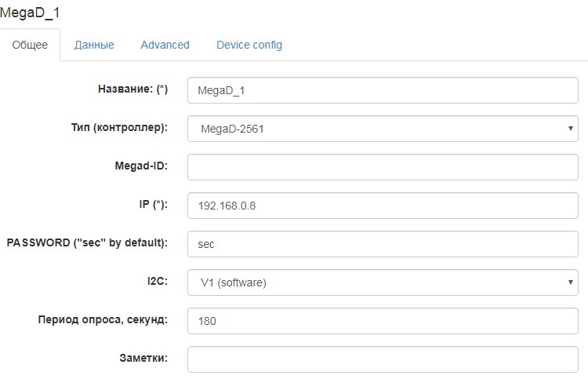Click the polling period field showing 180
This screenshot has width=588, height=379.
pos(383,321)
